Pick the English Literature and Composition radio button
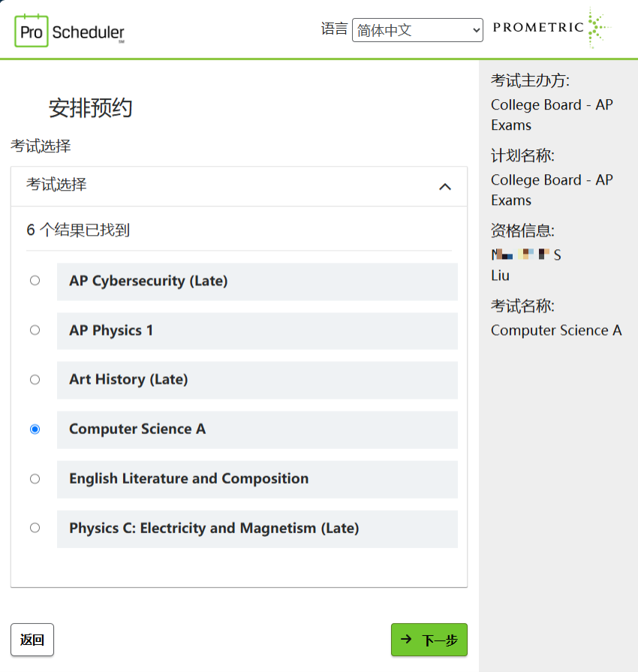This screenshot has height=672, width=638. (35, 479)
